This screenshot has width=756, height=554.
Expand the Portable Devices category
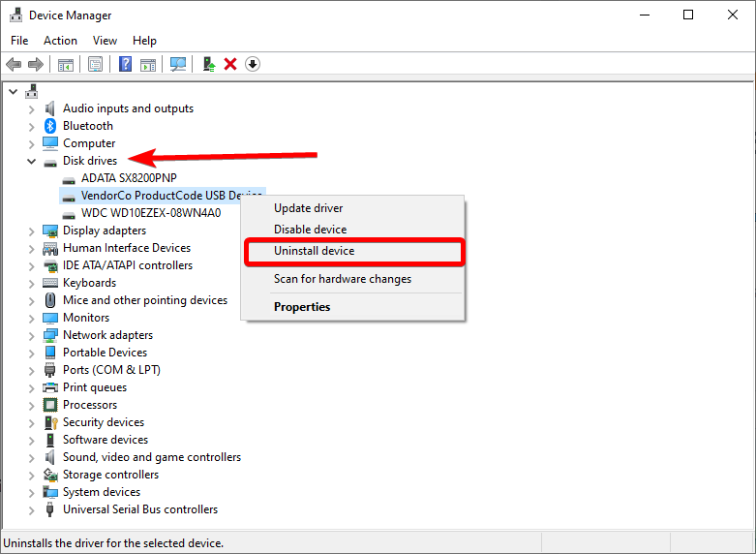31,353
